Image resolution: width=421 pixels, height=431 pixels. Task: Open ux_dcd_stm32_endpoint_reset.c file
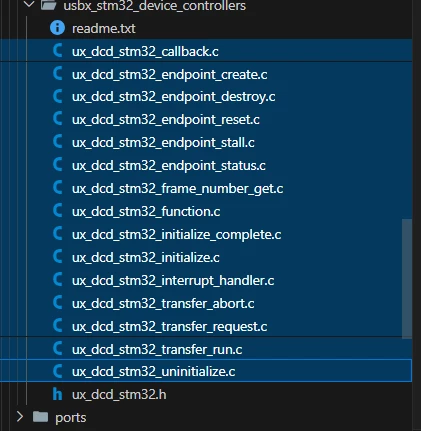pos(206,120)
